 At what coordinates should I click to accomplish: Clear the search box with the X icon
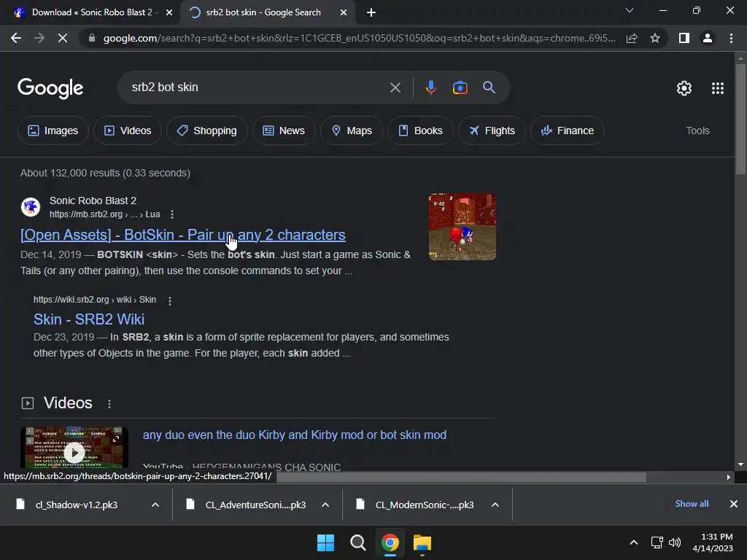[395, 87]
